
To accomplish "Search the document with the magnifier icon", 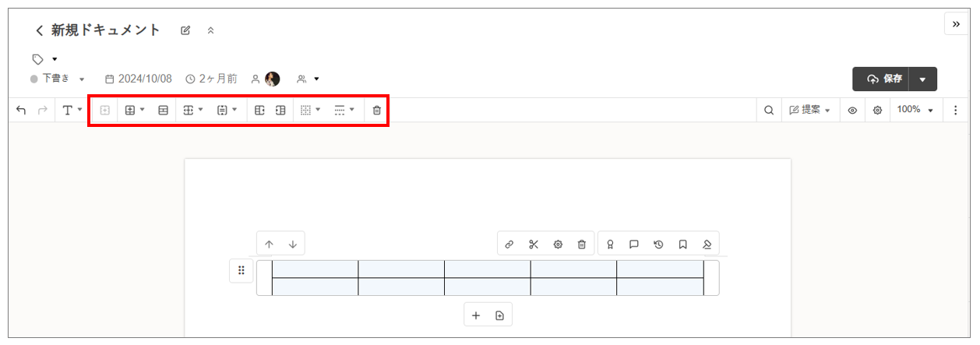I will coord(769,111).
